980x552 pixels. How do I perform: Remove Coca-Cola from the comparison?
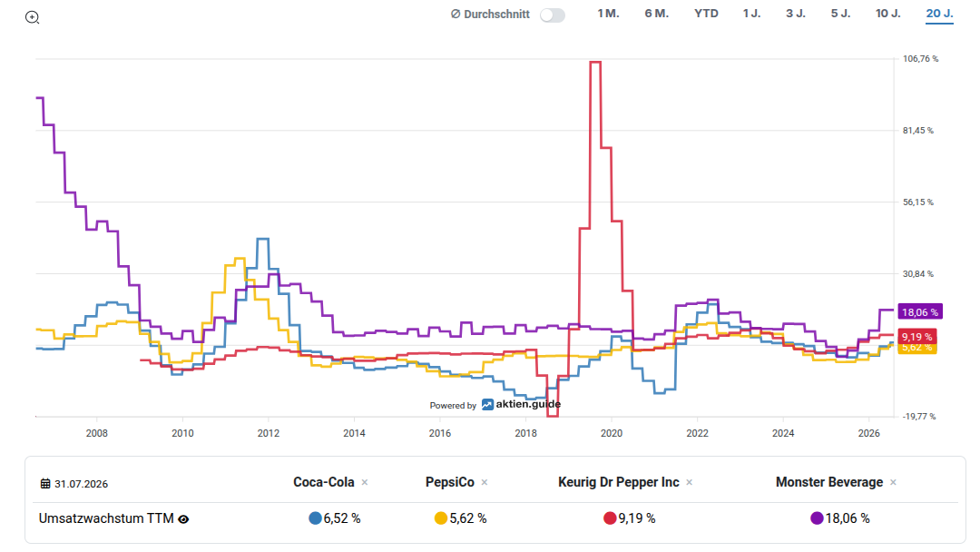point(365,483)
